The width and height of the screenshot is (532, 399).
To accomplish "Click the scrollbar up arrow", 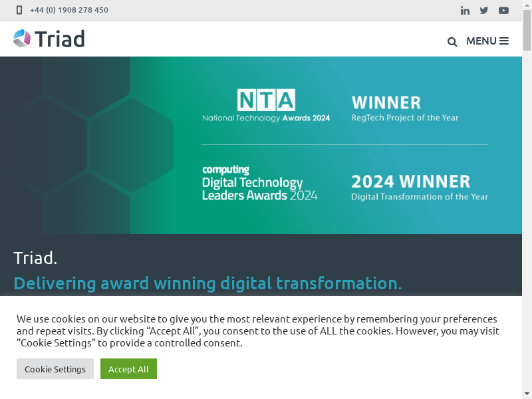I will (527, 5).
